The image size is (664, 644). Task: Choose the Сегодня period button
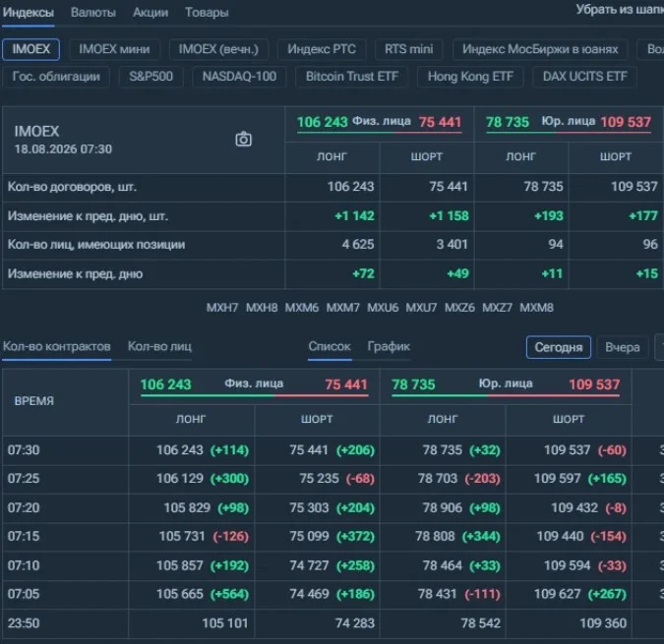[558, 347]
